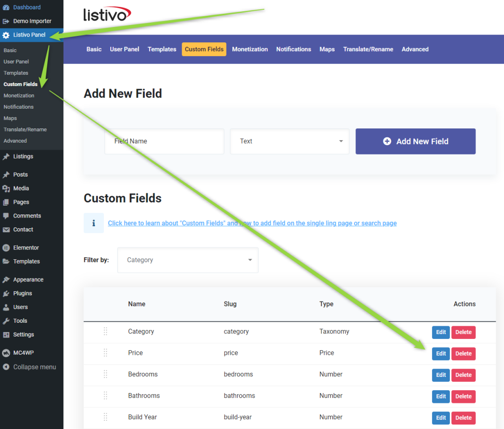Open the WordPress Dashboard via its gauge icon
The image size is (504, 429).
pos(5,7)
